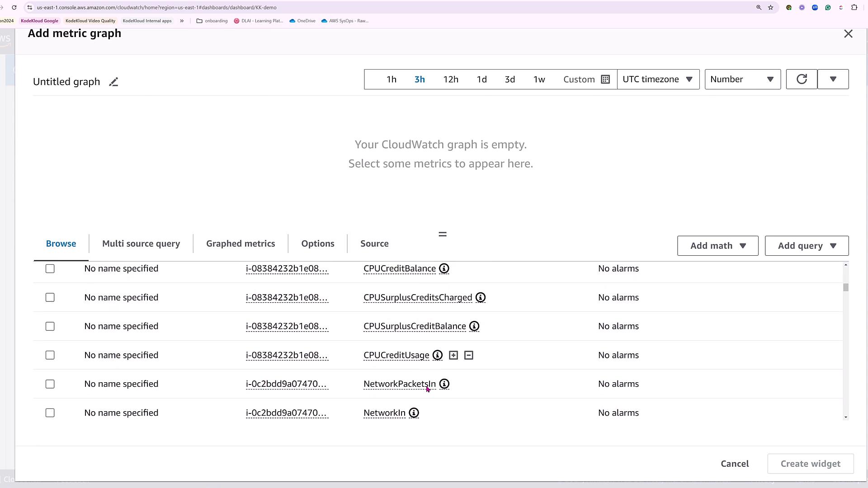Bookmark the page with the star icon
The height and width of the screenshot is (488, 868).
[x=771, y=8]
